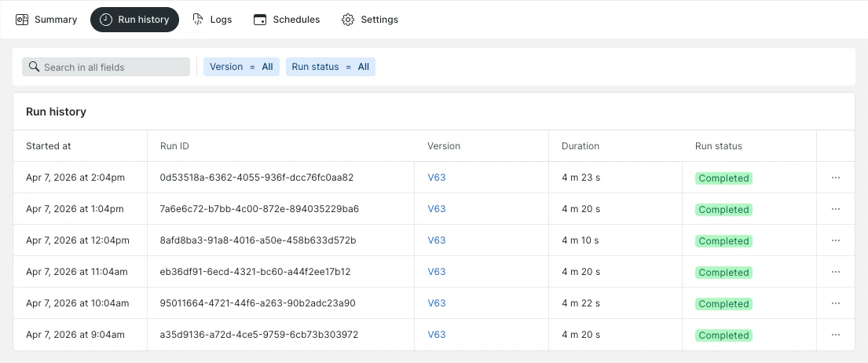Open more options for the 1:04pm run

[836, 209]
